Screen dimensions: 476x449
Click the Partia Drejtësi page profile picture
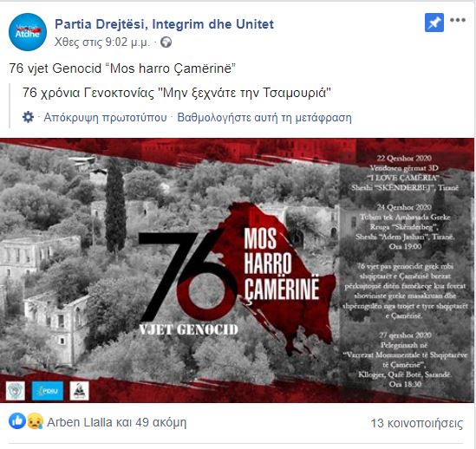click(x=28, y=32)
